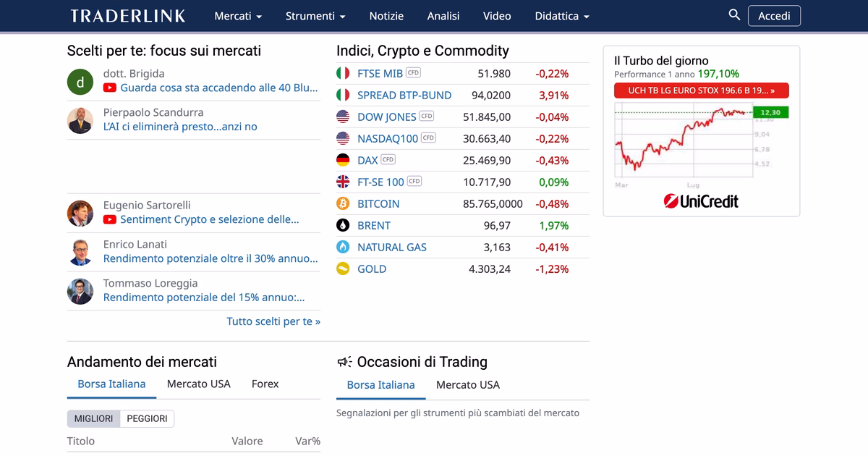868x456 pixels.
Task: Open the red UCH TB LG EURO STOX button
Action: pos(702,90)
